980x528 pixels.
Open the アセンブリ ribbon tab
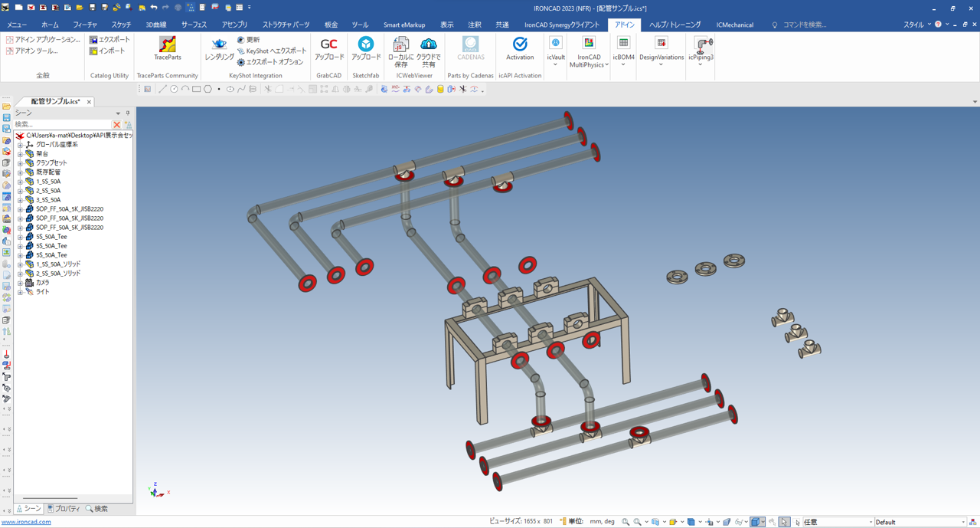(234, 25)
